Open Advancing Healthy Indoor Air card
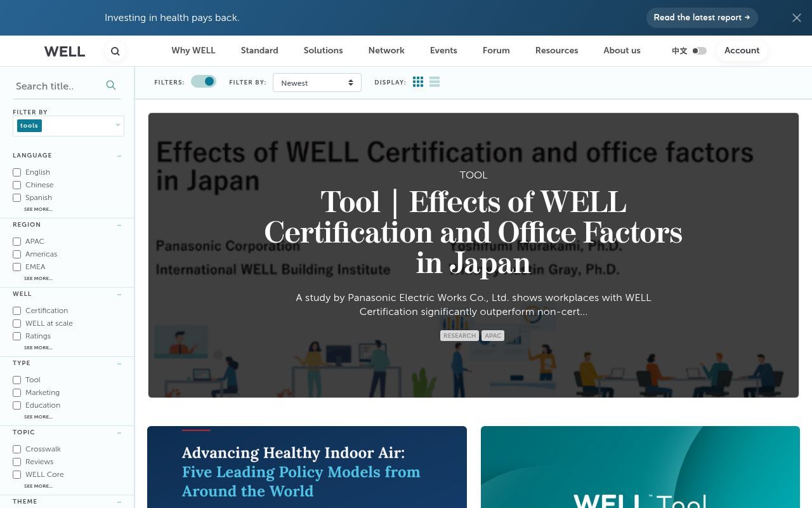Viewport: 812px width, 508px height. pos(307,467)
